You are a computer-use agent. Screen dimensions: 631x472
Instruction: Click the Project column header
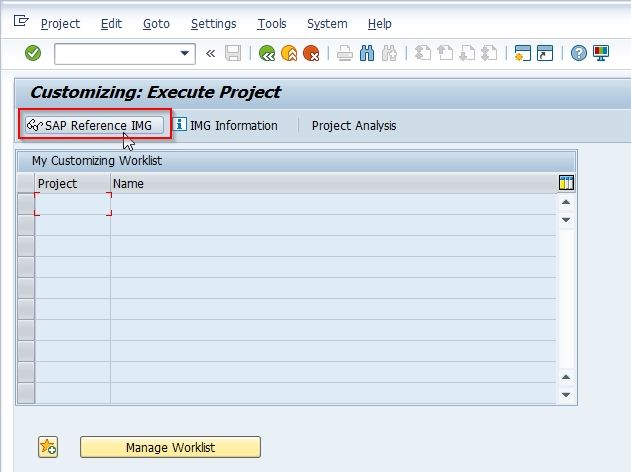click(72, 183)
